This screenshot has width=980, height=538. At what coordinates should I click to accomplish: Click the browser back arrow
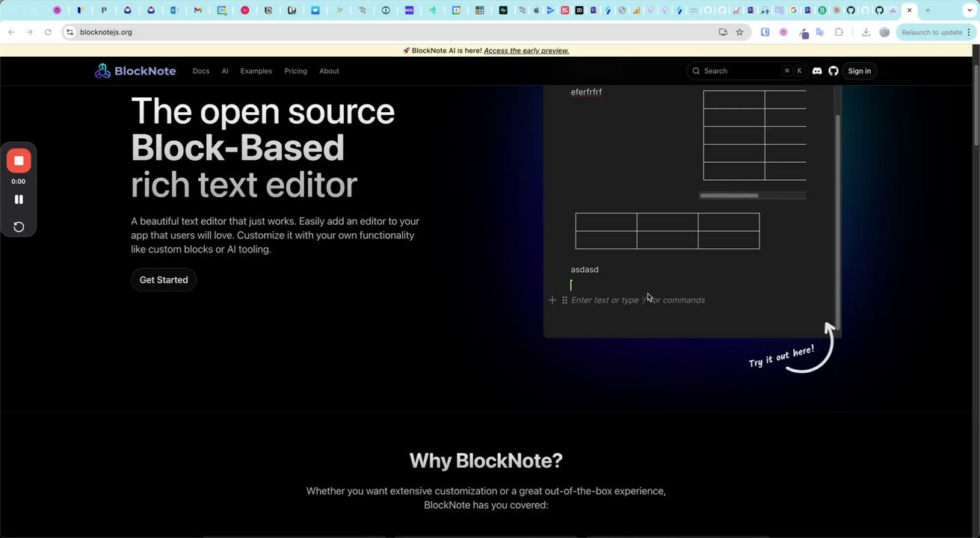point(11,32)
